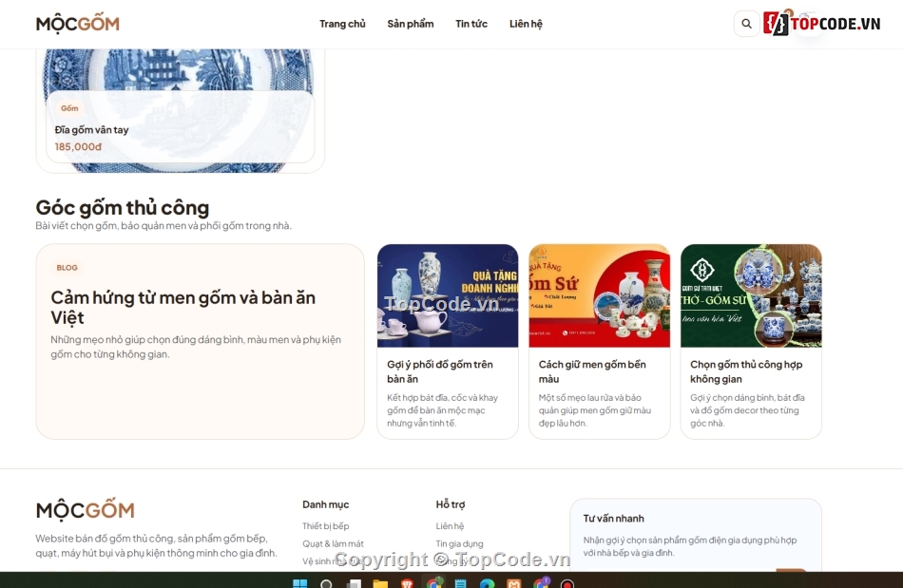Click the red Gốm Sứ blog thumbnail
The height and width of the screenshot is (588, 903).
[x=600, y=295]
